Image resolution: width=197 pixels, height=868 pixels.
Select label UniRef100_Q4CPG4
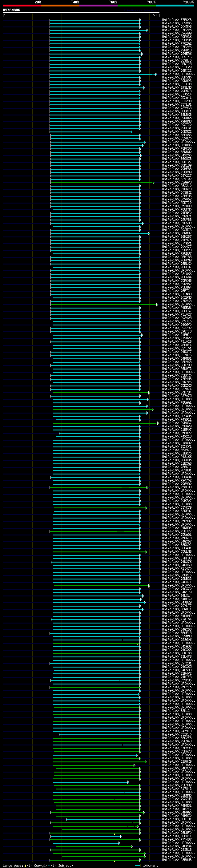pyautogui.click(x=176, y=846)
